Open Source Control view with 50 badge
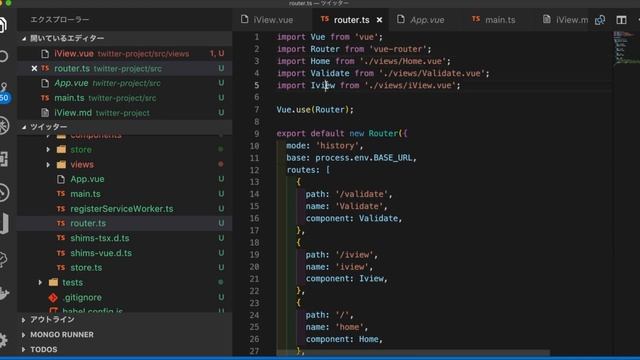Screen dimensions: 640x360 click(4, 92)
